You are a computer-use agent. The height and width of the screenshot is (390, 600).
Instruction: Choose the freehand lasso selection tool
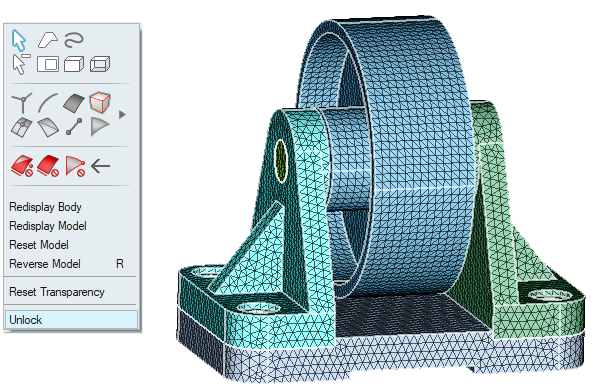73,40
